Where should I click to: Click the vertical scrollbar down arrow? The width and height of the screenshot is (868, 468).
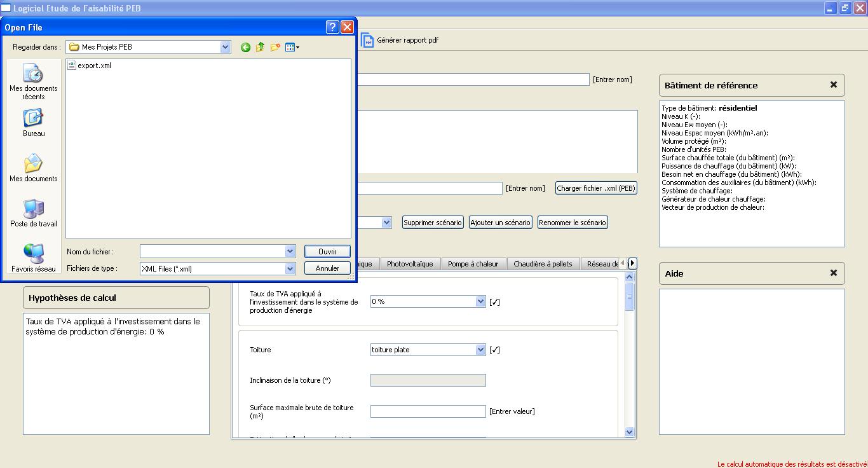[x=630, y=432]
